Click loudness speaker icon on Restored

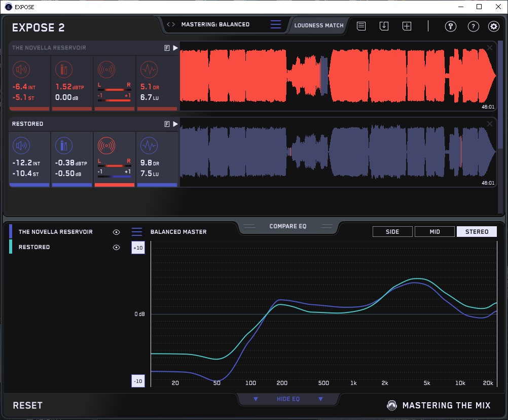click(x=21, y=146)
